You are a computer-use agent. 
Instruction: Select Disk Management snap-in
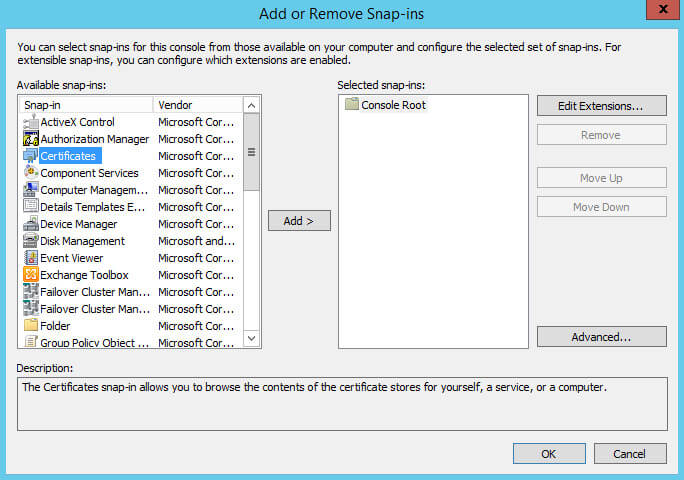[82, 241]
